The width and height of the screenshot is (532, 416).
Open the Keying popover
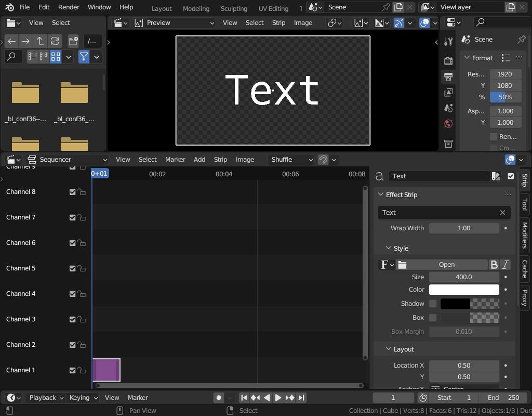click(84, 398)
